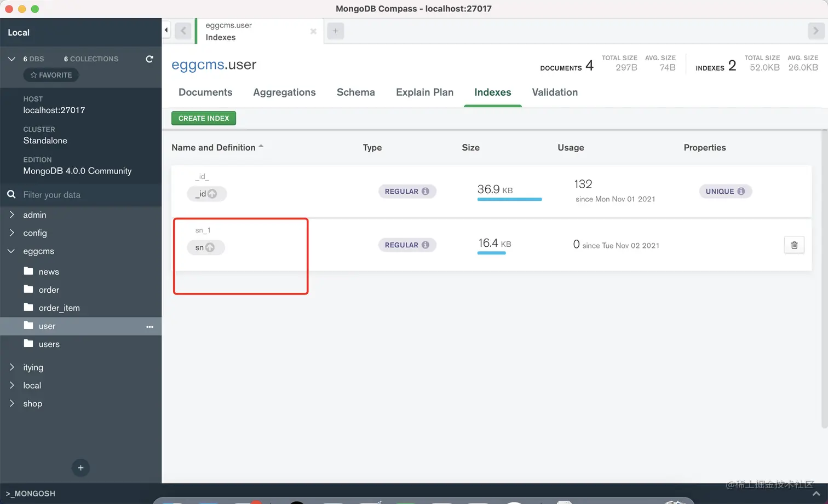Click info icon on the UNIQUE badge

tap(741, 192)
